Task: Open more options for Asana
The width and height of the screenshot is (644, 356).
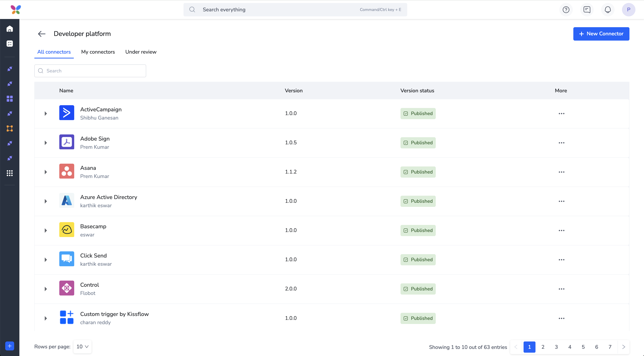Action: click(562, 172)
